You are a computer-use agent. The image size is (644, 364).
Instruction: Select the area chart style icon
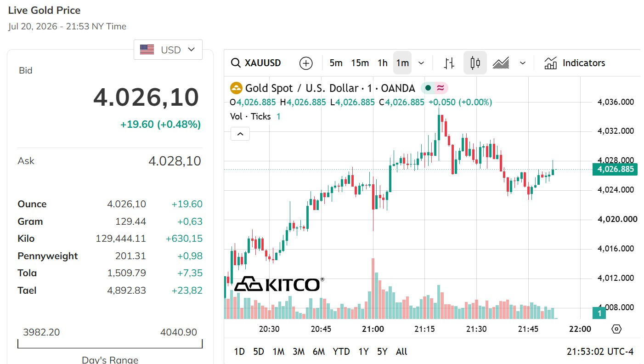click(x=501, y=63)
